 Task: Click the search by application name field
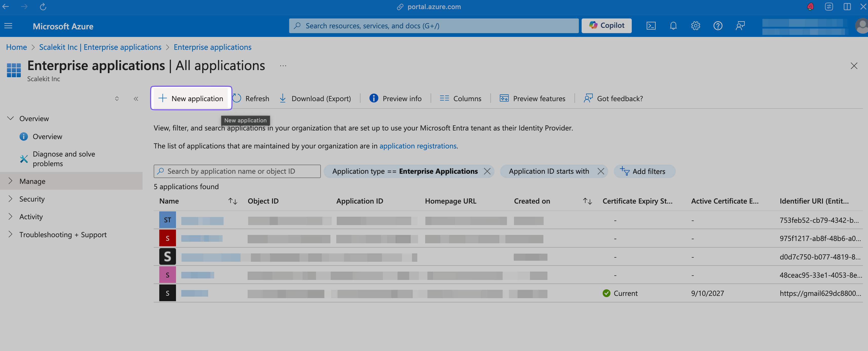coord(236,171)
